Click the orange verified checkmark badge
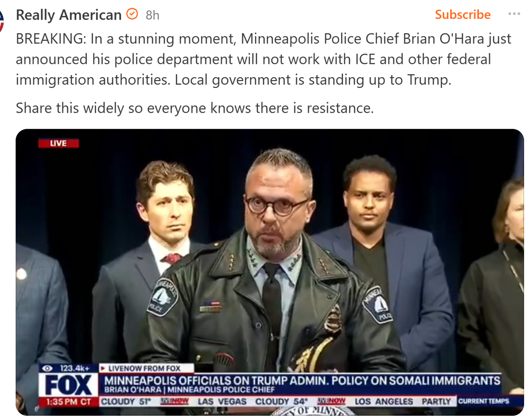The image size is (528, 420). coord(132,14)
